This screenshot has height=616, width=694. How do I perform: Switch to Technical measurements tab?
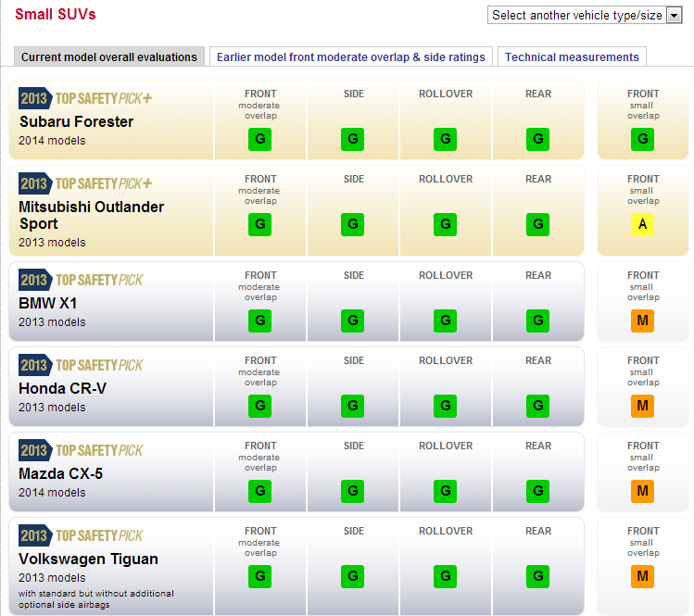[x=572, y=57]
